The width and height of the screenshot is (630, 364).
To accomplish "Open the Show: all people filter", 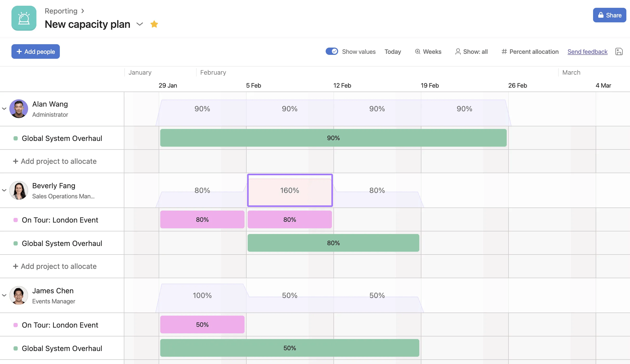I will 471,51.
